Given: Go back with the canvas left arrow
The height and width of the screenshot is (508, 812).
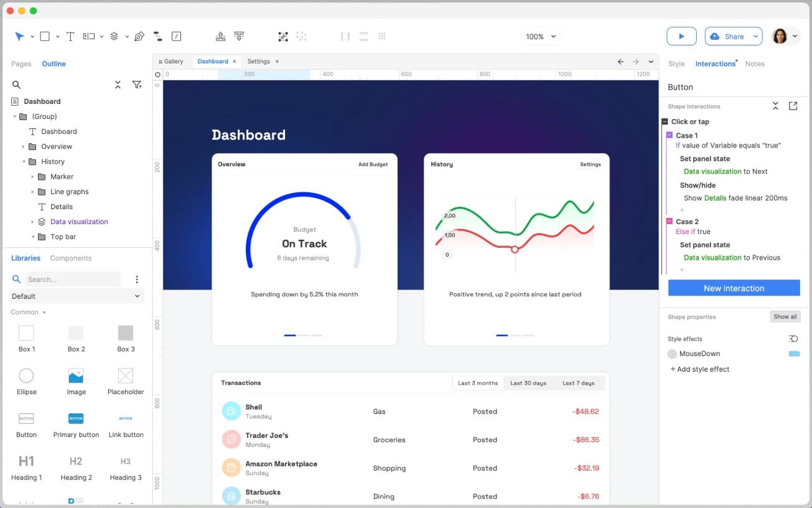Looking at the screenshot, I should coord(620,62).
